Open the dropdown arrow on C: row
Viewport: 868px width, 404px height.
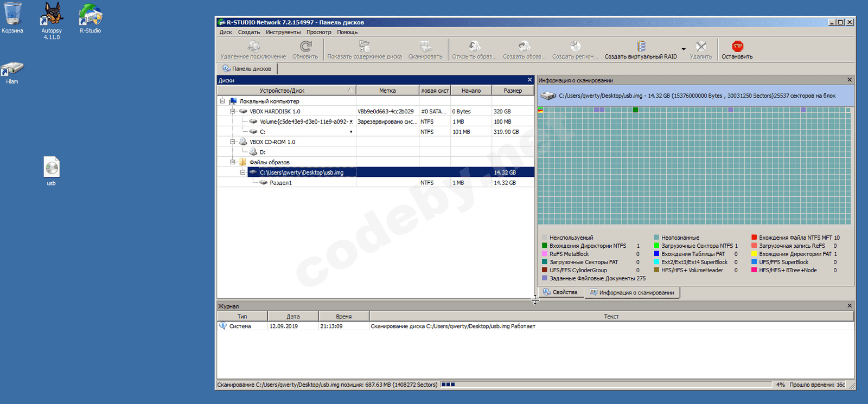click(x=351, y=132)
